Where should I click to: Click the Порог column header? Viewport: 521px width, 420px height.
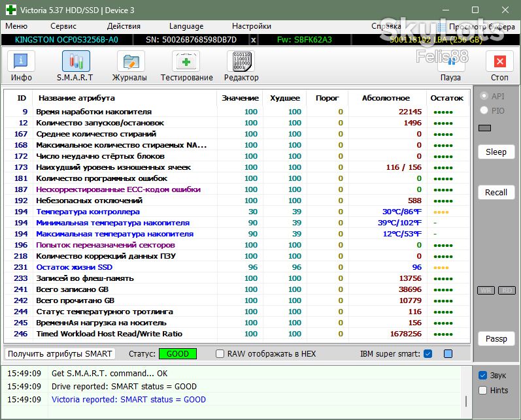328,98
